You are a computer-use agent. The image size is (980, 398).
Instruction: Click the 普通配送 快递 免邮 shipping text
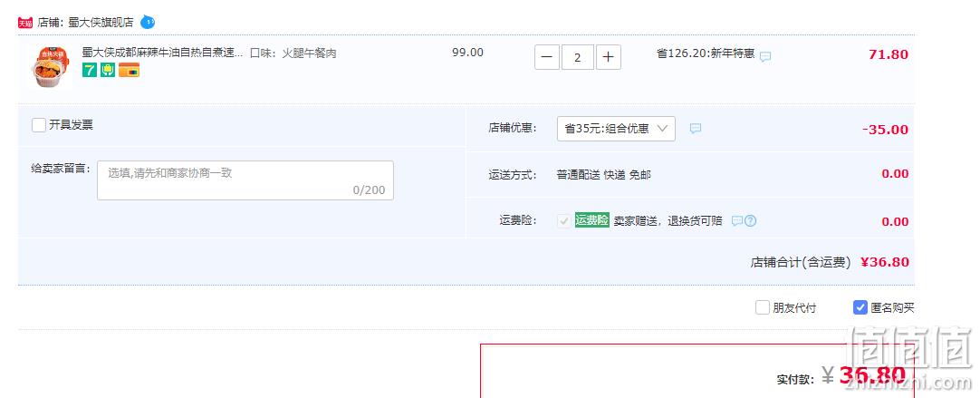(x=604, y=175)
